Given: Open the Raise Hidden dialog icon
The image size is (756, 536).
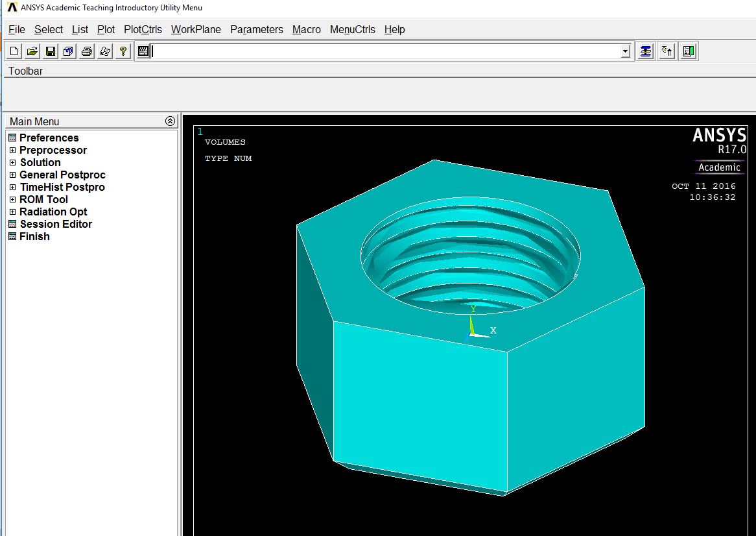Looking at the screenshot, I should 645,51.
